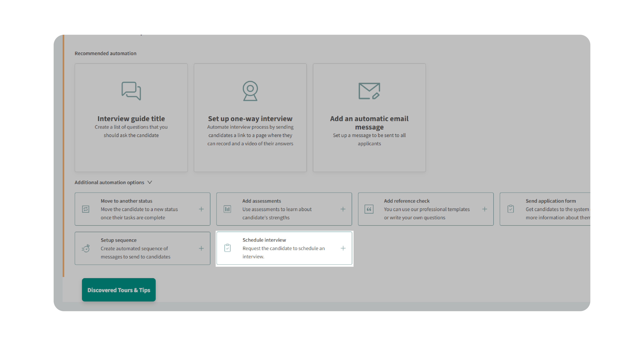The width and height of the screenshot is (644, 346).
Task: Open Discovered Tours & Tips button
Action: tap(118, 290)
